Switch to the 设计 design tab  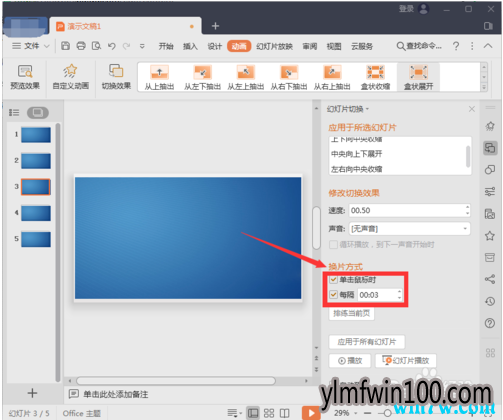coord(214,46)
